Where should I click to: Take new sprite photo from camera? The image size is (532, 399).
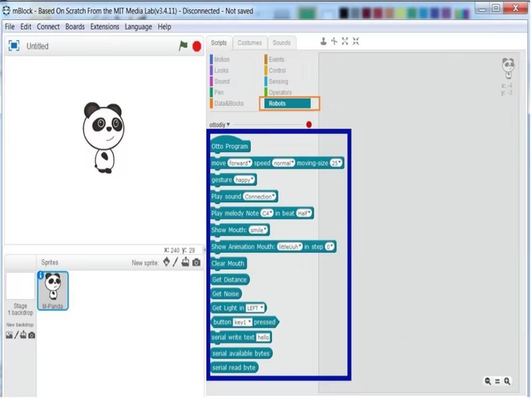tap(196, 262)
